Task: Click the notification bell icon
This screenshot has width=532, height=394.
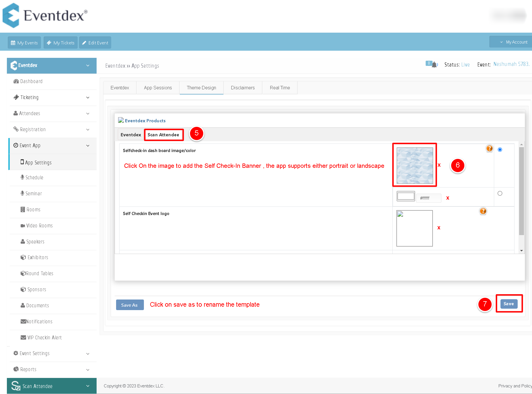Action: 435,65
